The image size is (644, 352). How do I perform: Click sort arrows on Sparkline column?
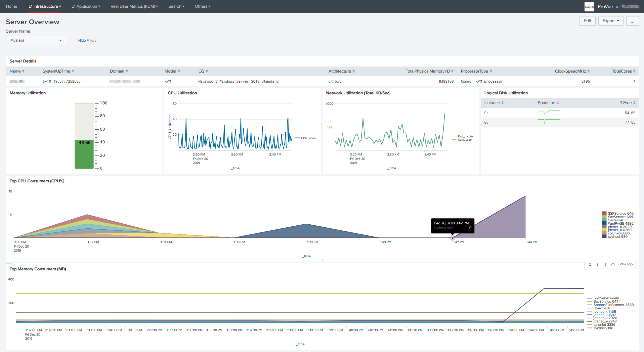click(558, 103)
